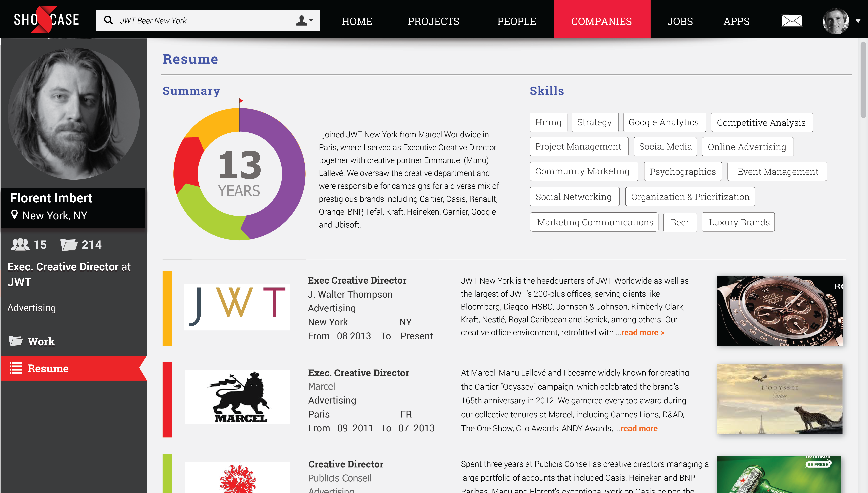Click the green segment of the years chart

[206, 217]
